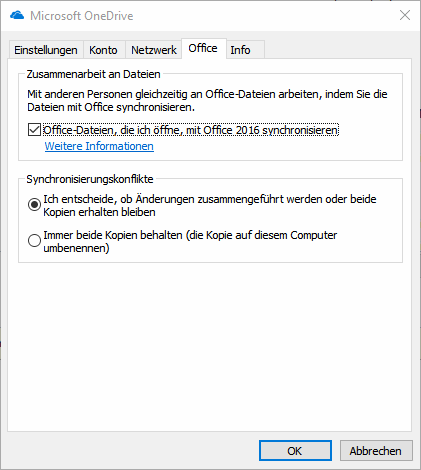Select the Office tab
The height and width of the screenshot is (470, 421).
point(203,49)
